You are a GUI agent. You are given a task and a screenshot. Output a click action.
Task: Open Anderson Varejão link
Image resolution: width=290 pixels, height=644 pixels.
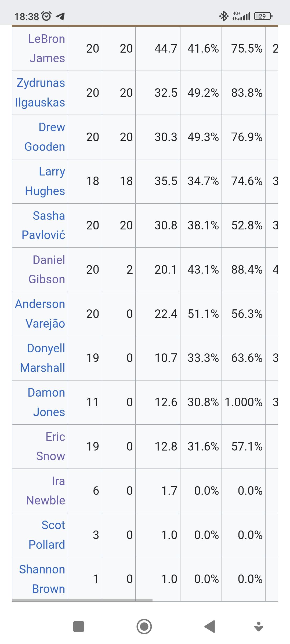(x=40, y=314)
